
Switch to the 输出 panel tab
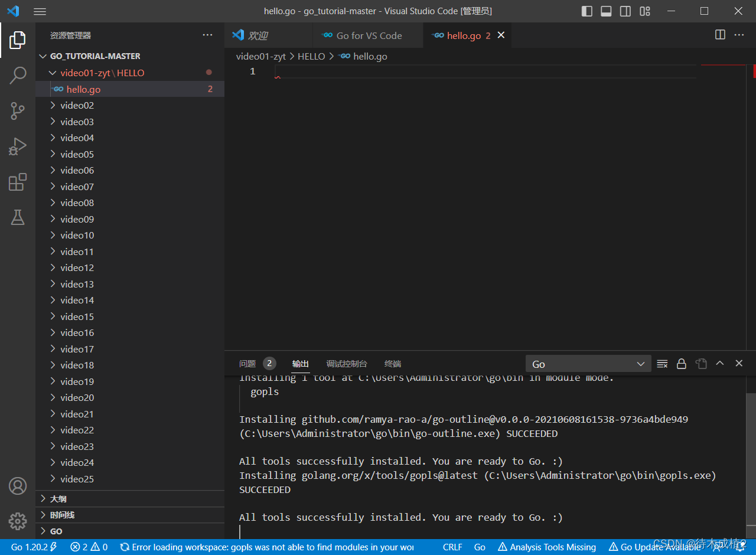point(301,364)
